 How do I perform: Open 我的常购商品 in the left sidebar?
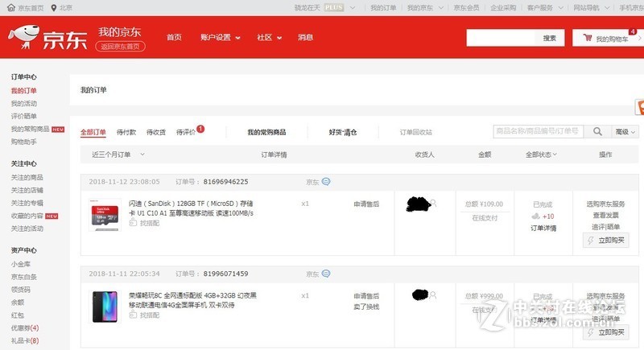[31, 129]
